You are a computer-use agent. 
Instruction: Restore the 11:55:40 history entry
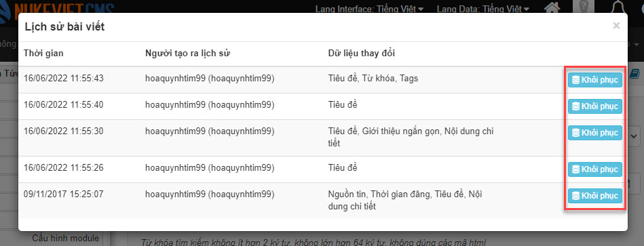click(x=595, y=106)
